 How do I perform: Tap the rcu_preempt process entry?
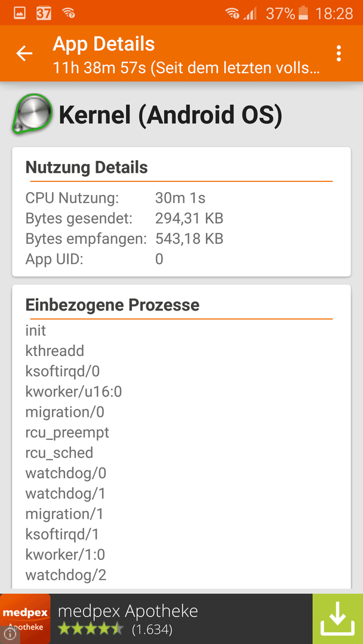pyautogui.click(x=67, y=433)
